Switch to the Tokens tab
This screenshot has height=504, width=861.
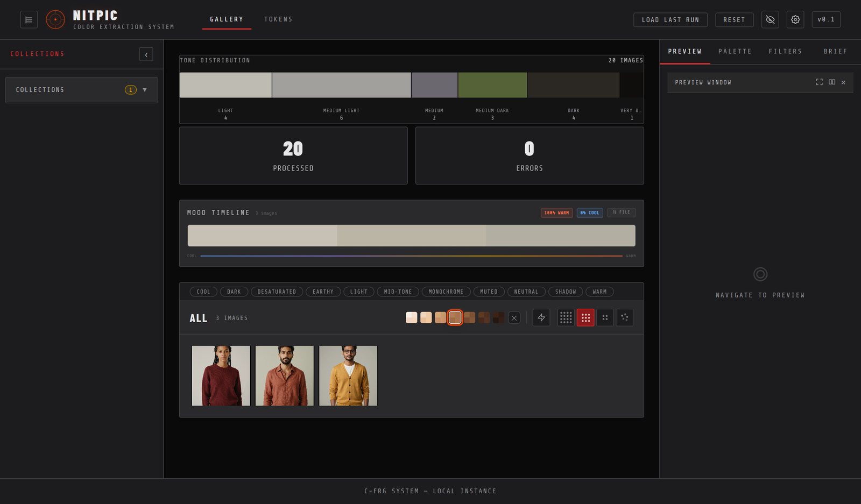tap(278, 19)
